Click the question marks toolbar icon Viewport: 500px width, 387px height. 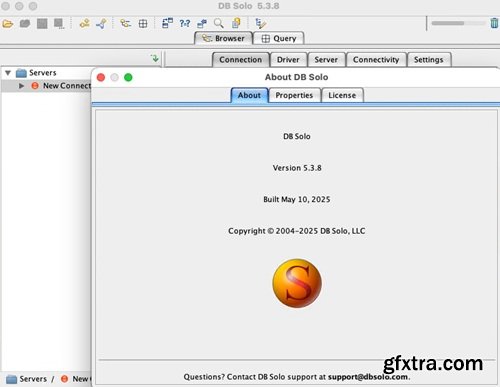pyautogui.click(x=185, y=23)
